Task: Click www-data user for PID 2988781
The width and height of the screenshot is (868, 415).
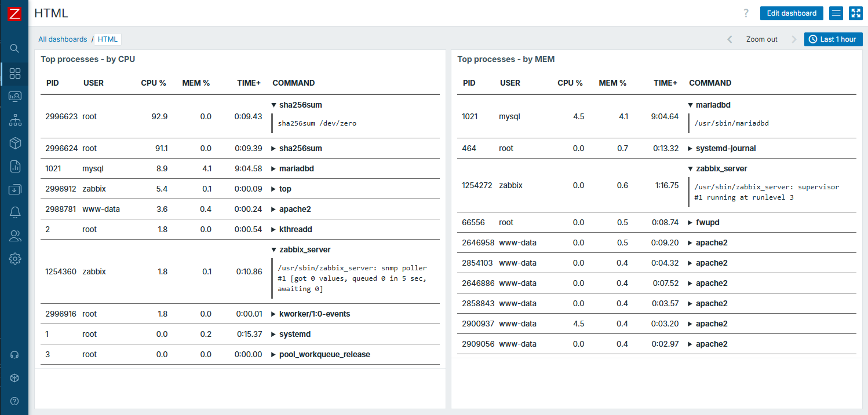Action: tap(101, 209)
